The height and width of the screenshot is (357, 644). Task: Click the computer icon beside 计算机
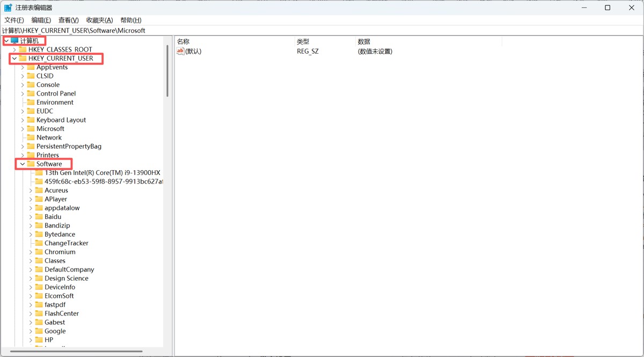[x=14, y=41]
